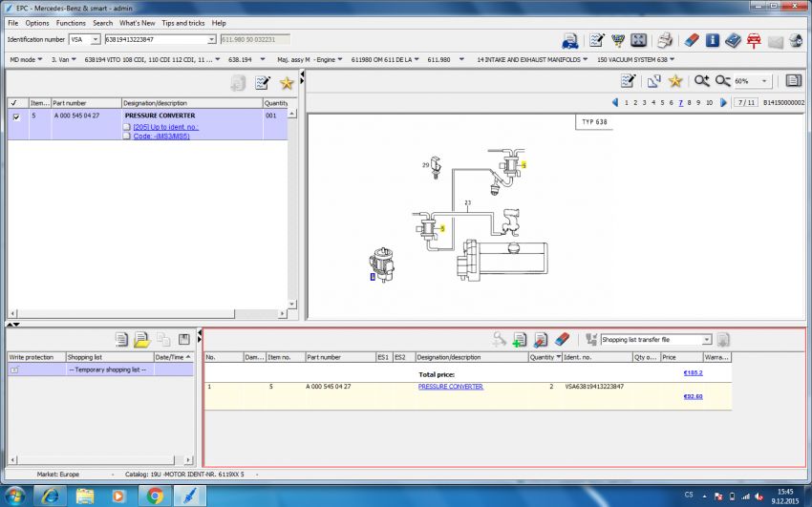Toggle the picture list panel icon
The width and height of the screenshot is (812, 507).
pyautogui.click(x=793, y=81)
